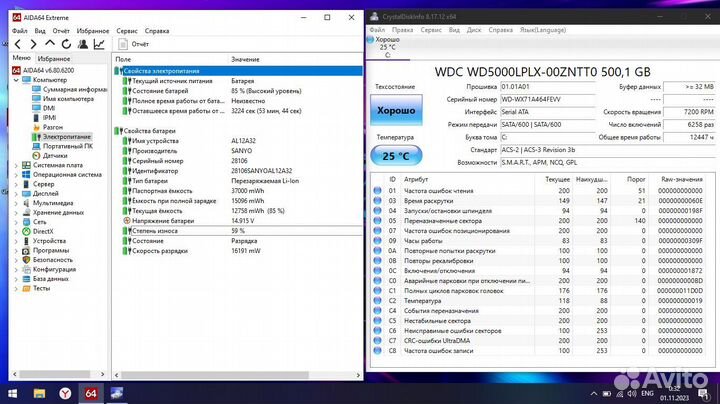Screen dimensions: 720x404
Task: Click AIDA64 taskbar icon
Action: (x=90, y=393)
